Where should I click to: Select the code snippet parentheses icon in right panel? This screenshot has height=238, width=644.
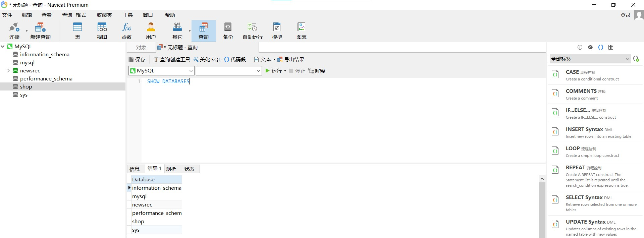tap(601, 47)
